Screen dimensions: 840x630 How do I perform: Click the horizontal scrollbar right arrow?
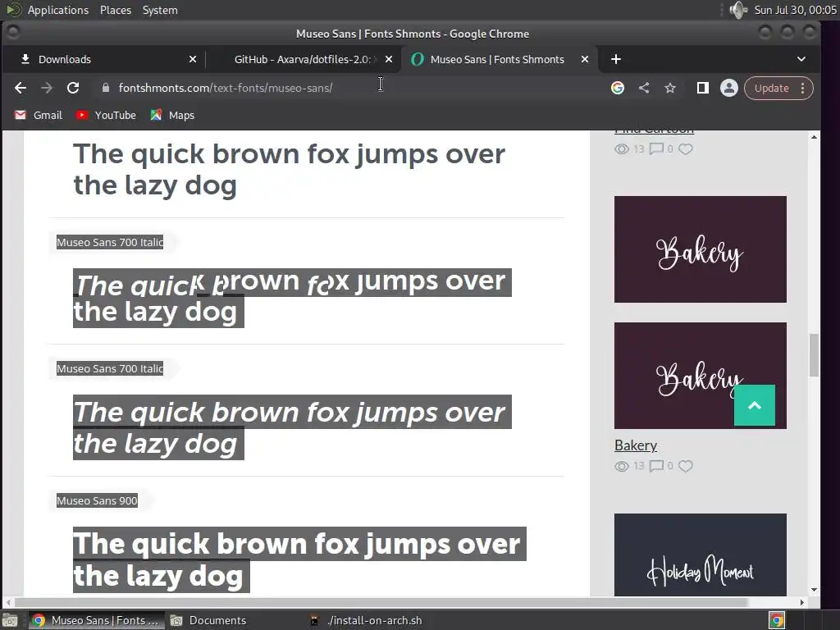point(802,602)
